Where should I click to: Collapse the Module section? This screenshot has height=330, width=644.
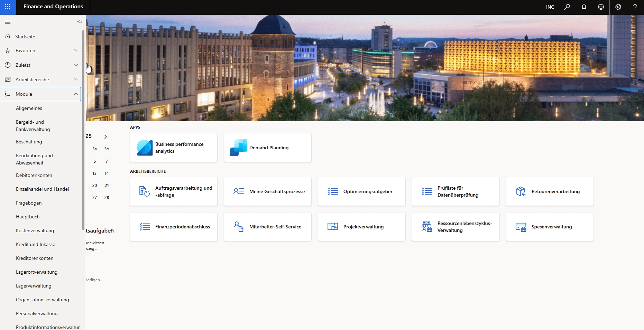(x=76, y=94)
